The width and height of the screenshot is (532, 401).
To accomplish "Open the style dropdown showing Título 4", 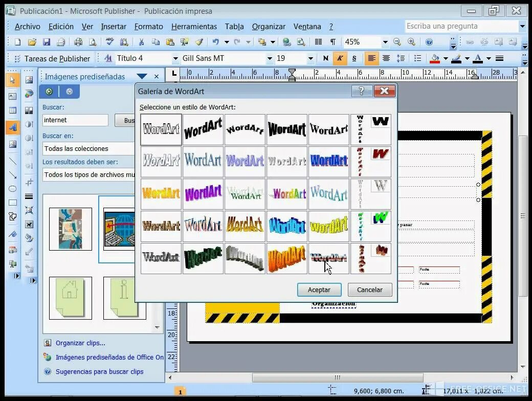I will (x=175, y=58).
